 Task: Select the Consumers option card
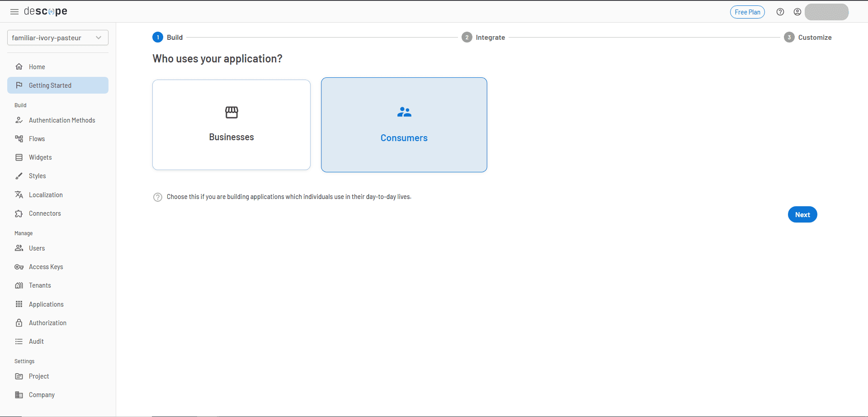click(x=404, y=125)
